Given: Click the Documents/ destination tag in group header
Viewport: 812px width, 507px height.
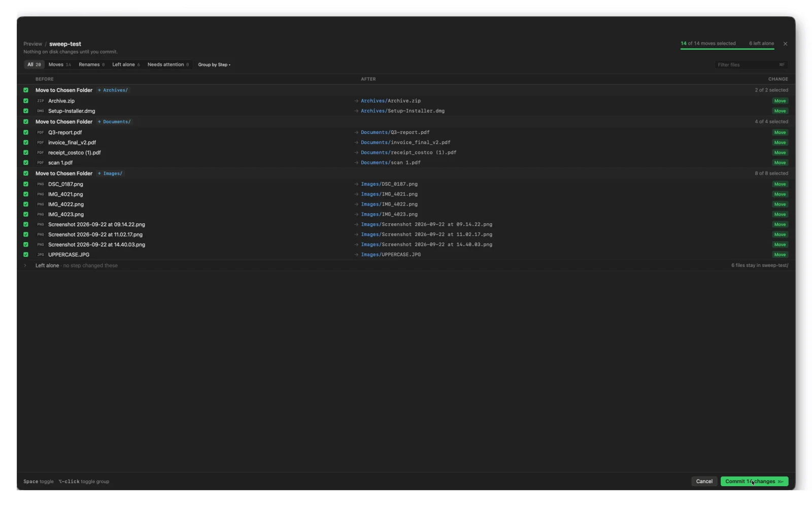Looking at the screenshot, I should pyautogui.click(x=114, y=122).
